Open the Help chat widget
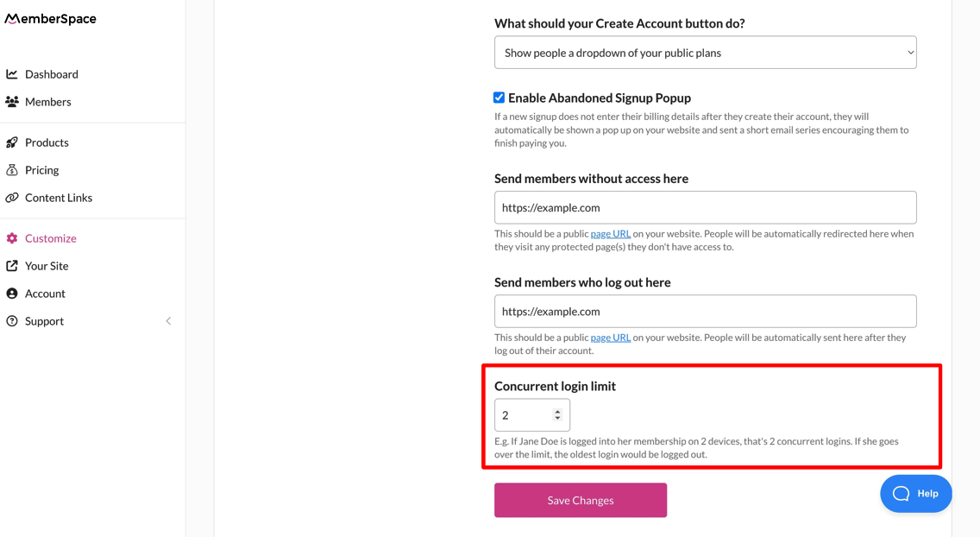Viewport: 980px width, 537px height. 915,494
